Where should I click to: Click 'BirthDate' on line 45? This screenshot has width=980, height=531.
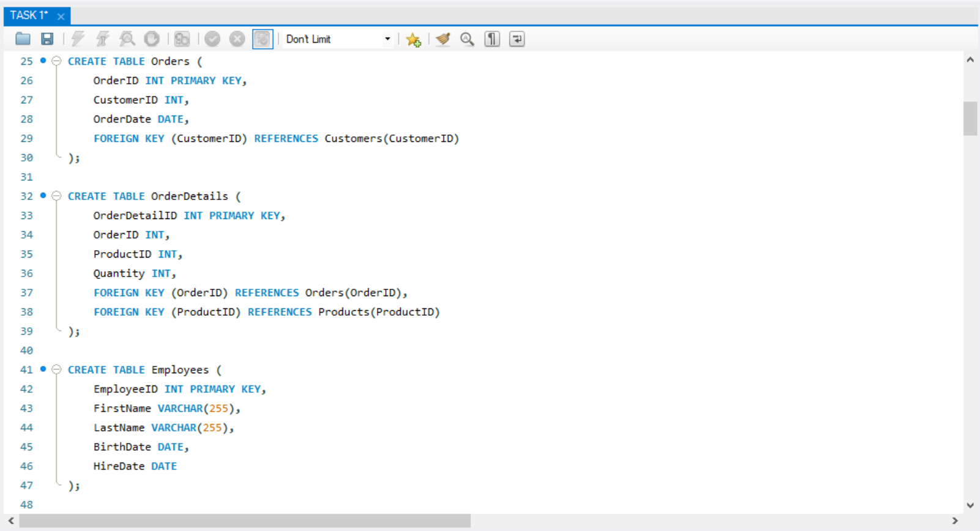(x=122, y=447)
